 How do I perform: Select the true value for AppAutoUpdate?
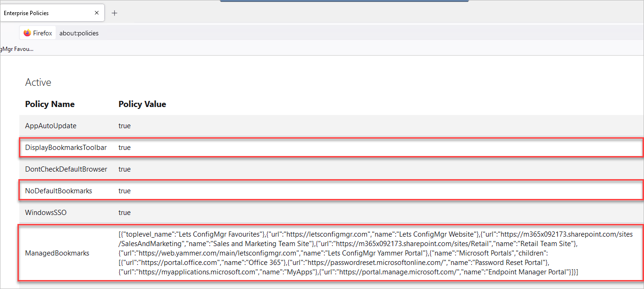(125, 126)
